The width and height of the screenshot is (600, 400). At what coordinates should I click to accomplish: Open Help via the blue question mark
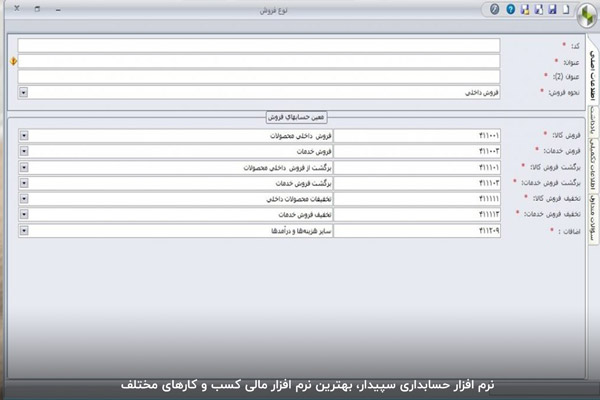tap(510, 9)
